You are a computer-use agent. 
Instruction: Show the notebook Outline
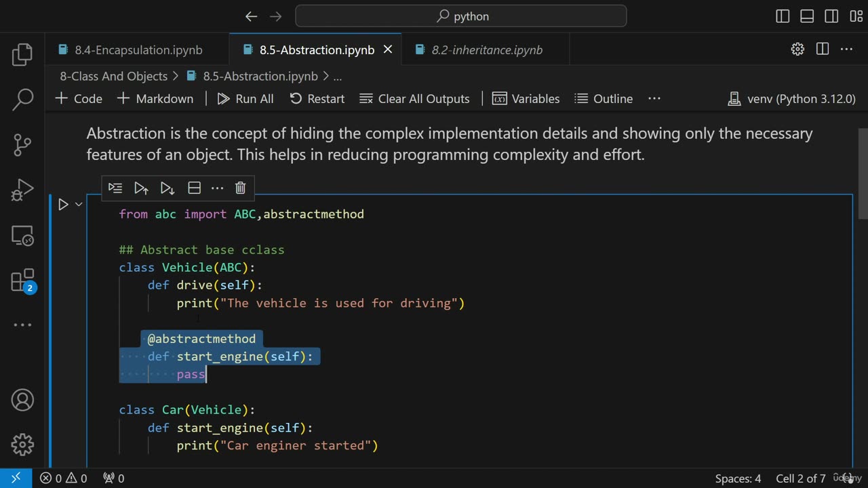(x=604, y=98)
